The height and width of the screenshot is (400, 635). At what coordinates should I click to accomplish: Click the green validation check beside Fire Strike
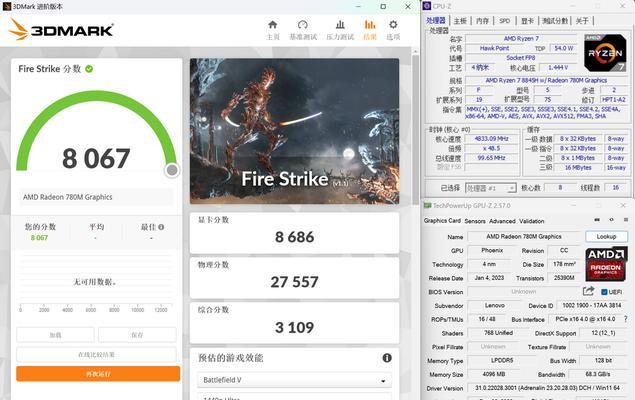pyautogui.click(x=89, y=69)
